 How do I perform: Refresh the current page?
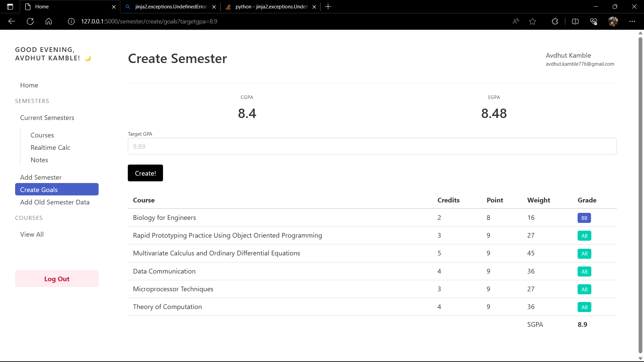30,21
